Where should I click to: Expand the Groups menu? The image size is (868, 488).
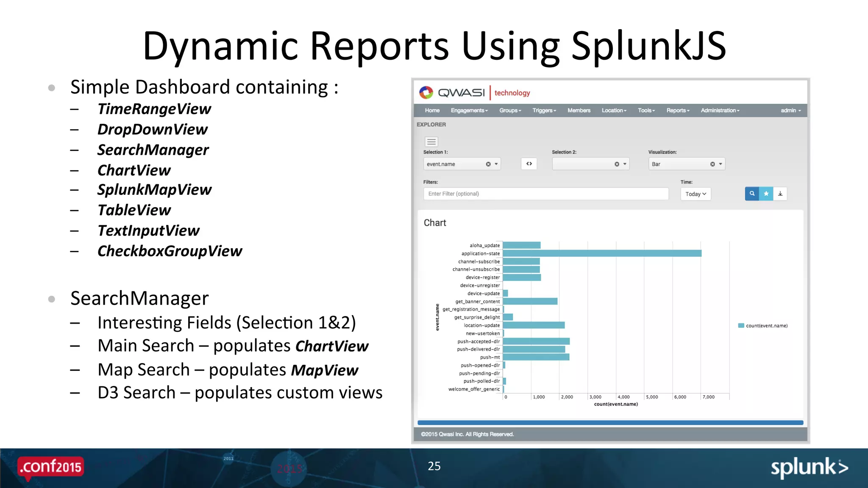(510, 111)
